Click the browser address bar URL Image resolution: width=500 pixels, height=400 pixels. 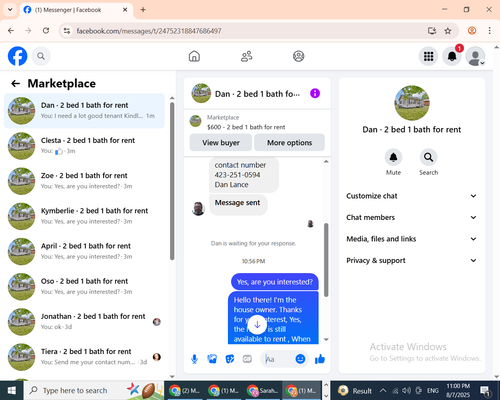[x=149, y=31]
